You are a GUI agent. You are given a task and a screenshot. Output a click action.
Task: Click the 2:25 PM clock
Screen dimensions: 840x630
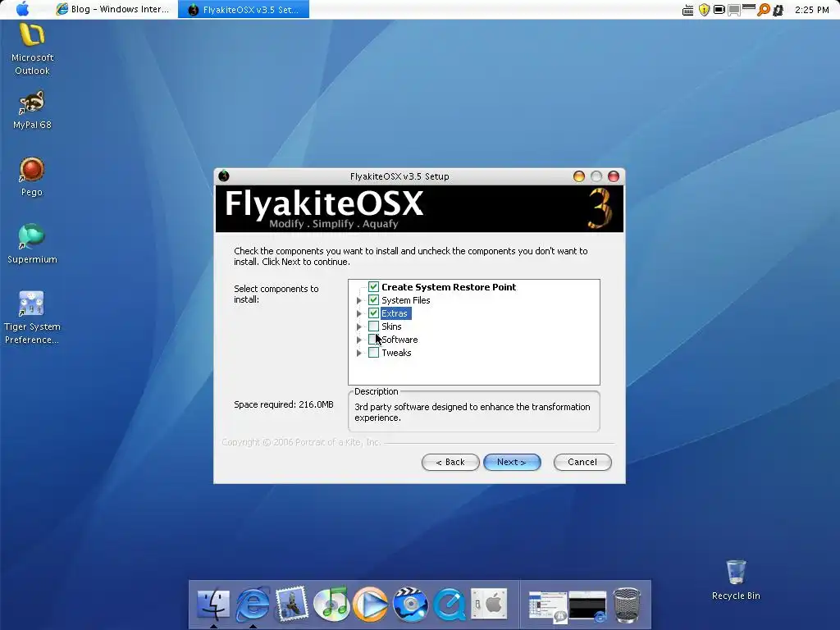(811, 10)
